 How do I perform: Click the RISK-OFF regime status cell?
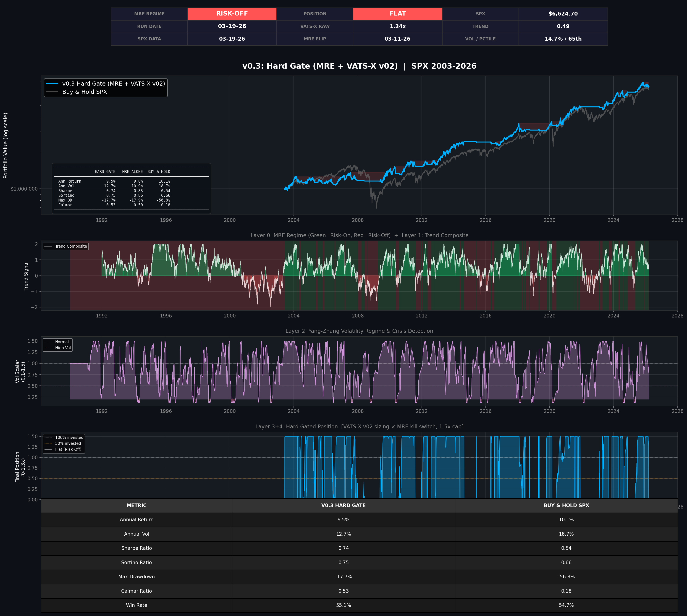tap(232, 14)
